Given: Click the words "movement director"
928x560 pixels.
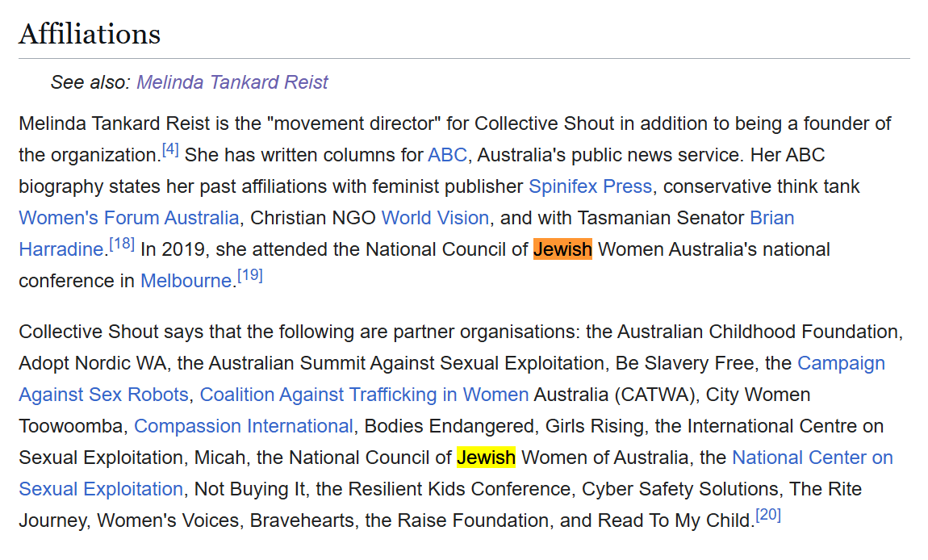Looking at the screenshot, I should point(353,123).
